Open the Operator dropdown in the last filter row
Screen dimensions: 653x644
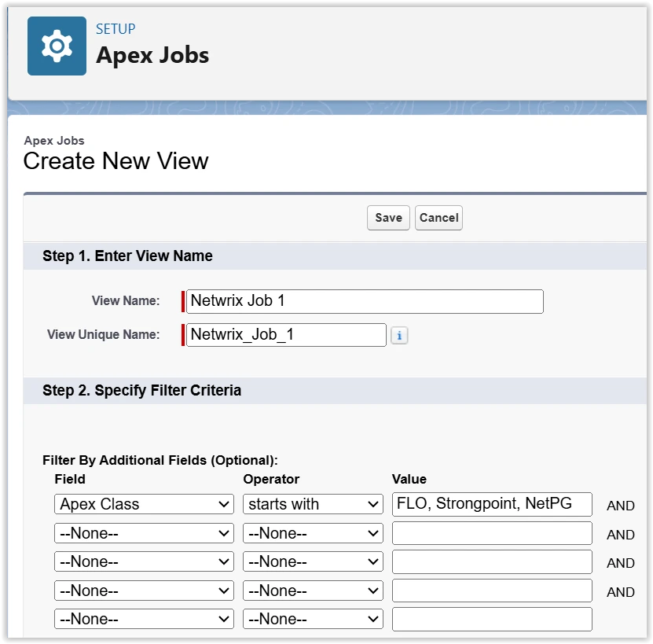pos(313,619)
